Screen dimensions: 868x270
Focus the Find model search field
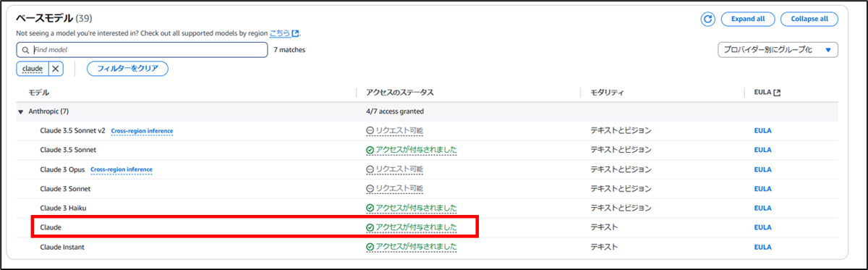coord(142,50)
